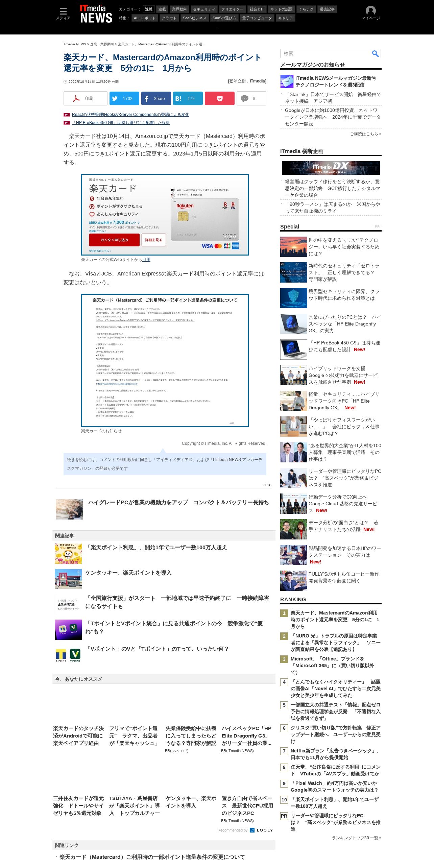
Task: Select the クラウド feature tag
Action: 169,18
